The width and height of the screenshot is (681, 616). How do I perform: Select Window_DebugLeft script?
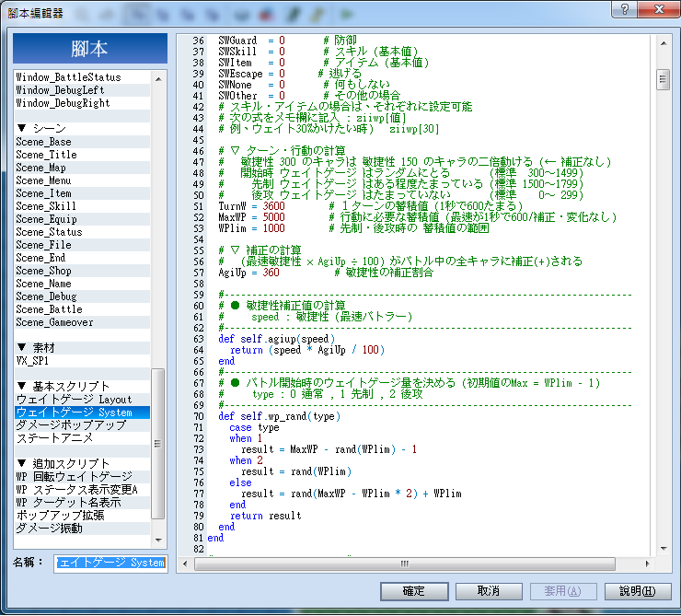point(82,90)
